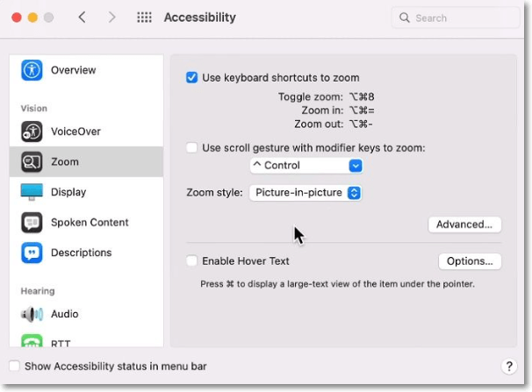Screen dimensions: 532x392
Task: Select Audio under Hearing
Action: click(x=86, y=314)
